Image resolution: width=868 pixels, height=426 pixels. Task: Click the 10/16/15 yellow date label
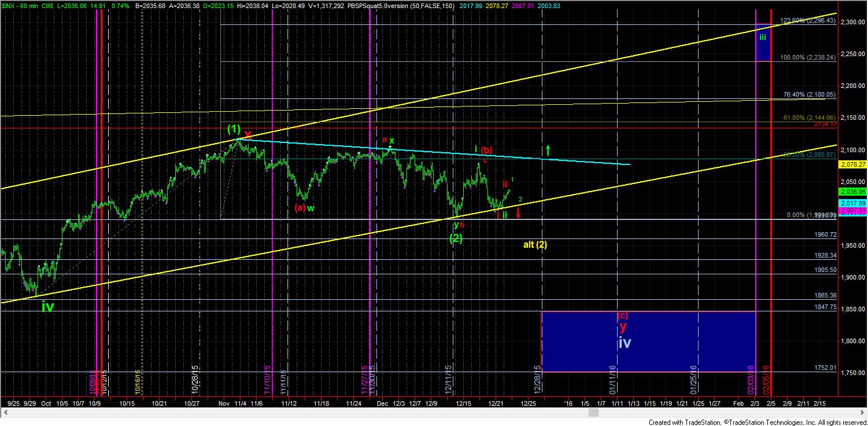point(138,382)
